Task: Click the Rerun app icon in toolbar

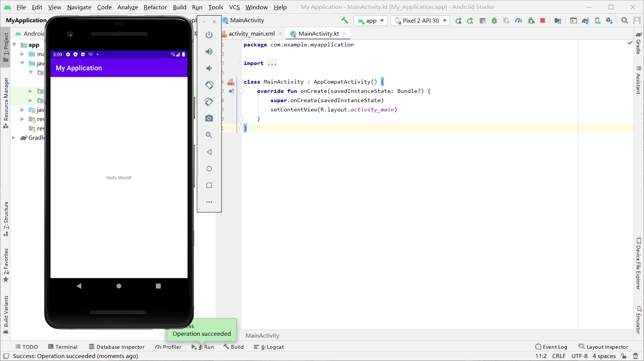Action: pos(458,20)
